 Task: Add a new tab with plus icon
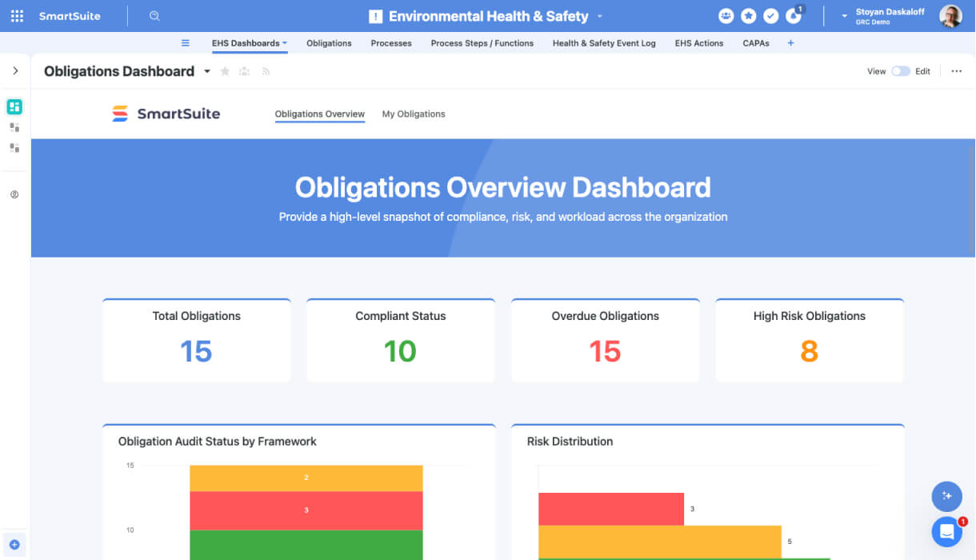[790, 43]
